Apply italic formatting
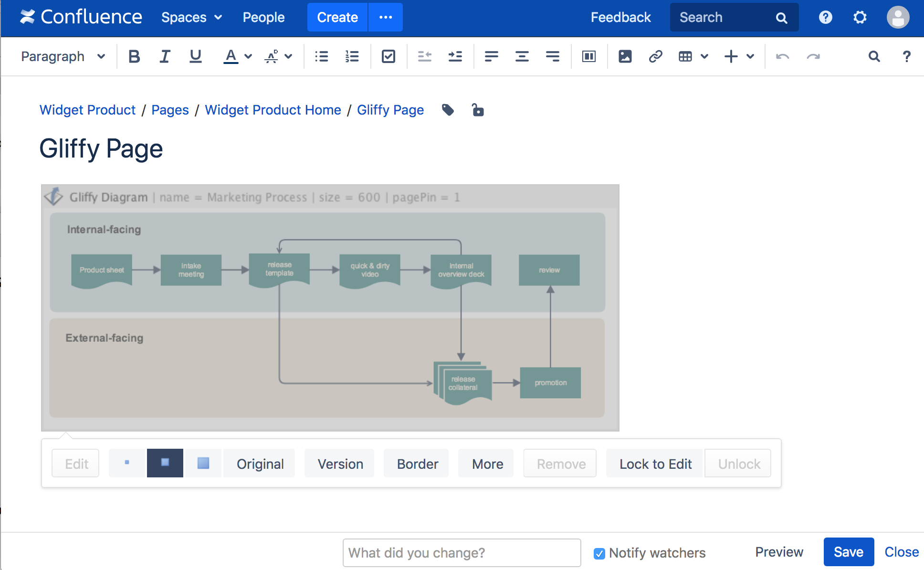Screen dimensions: 924x570 coord(165,56)
